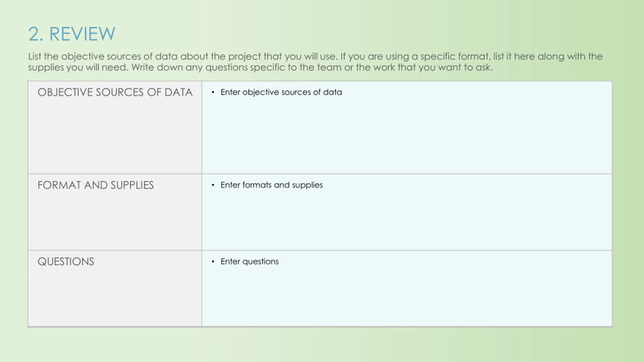The height and width of the screenshot is (362, 644).
Task: Click the bullet before 'Enter formats and supplies'
Action: [213, 185]
